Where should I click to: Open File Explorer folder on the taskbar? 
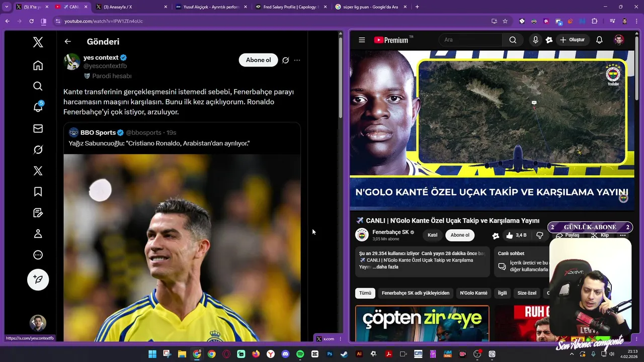(182, 354)
